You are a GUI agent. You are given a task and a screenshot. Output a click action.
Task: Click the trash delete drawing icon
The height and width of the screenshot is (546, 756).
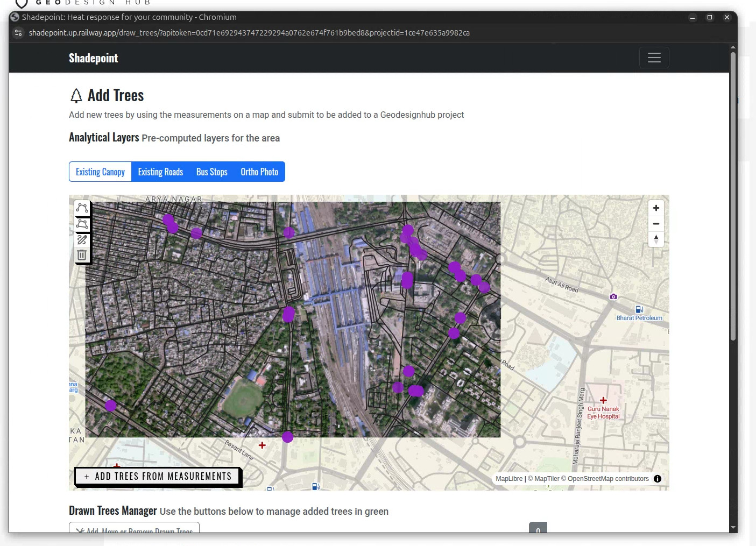click(82, 255)
